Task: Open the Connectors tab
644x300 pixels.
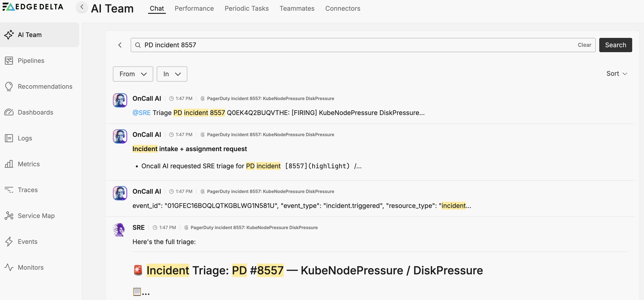Action: click(343, 8)
